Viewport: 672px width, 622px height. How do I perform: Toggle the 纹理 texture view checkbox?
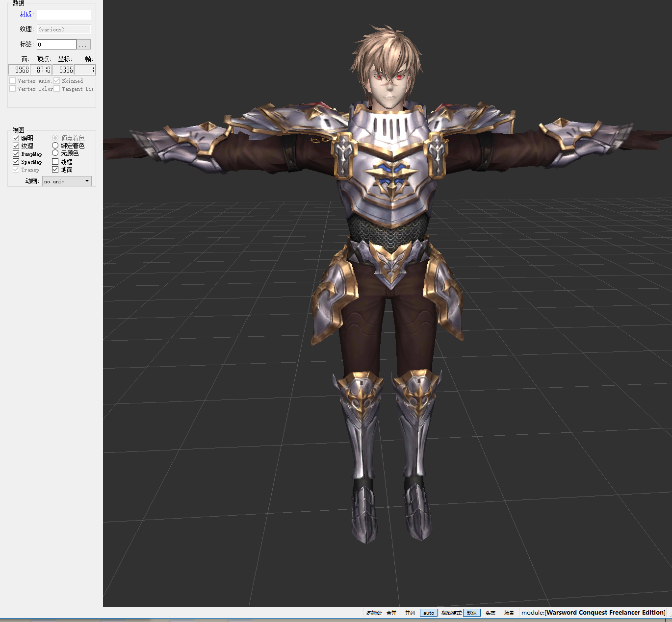click(16, 146)
